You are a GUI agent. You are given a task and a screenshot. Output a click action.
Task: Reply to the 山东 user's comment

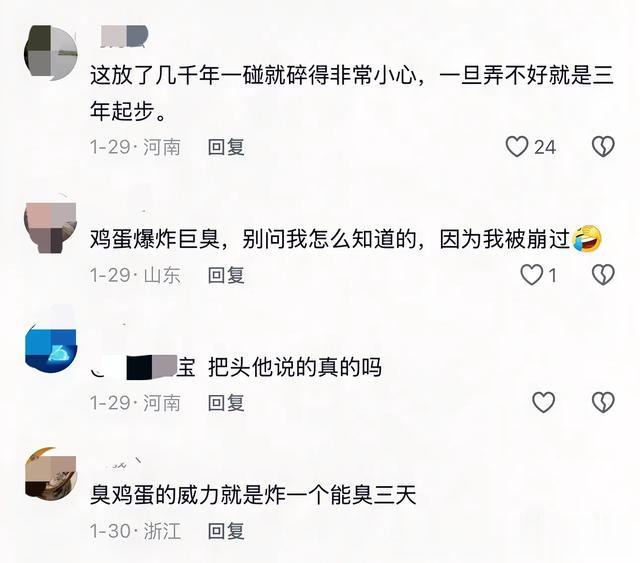tap(226, 275)
